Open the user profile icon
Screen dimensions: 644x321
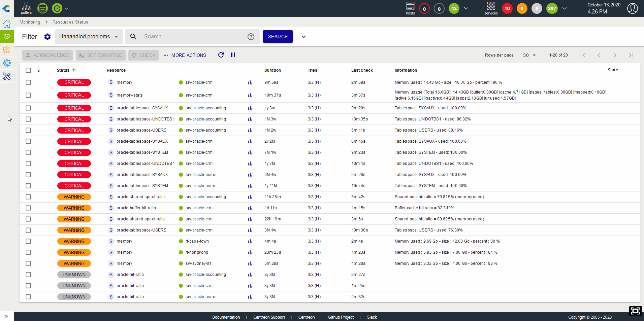tap(632, 8)
